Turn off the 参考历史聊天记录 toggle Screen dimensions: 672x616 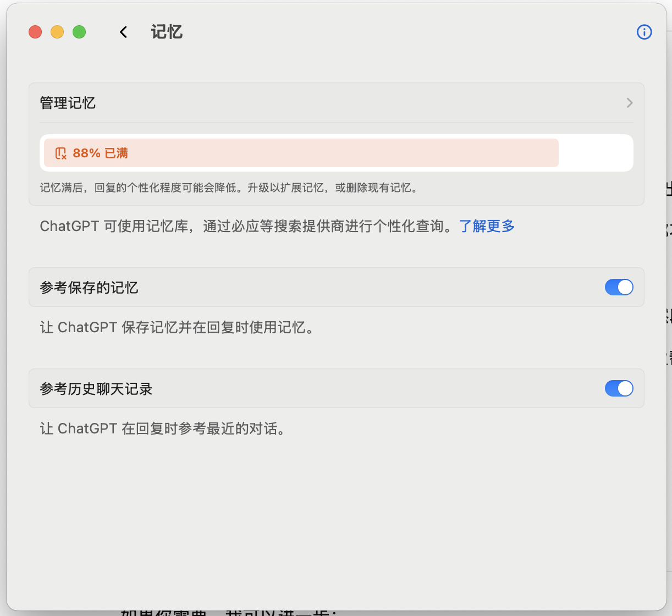(x=619, y=388)
